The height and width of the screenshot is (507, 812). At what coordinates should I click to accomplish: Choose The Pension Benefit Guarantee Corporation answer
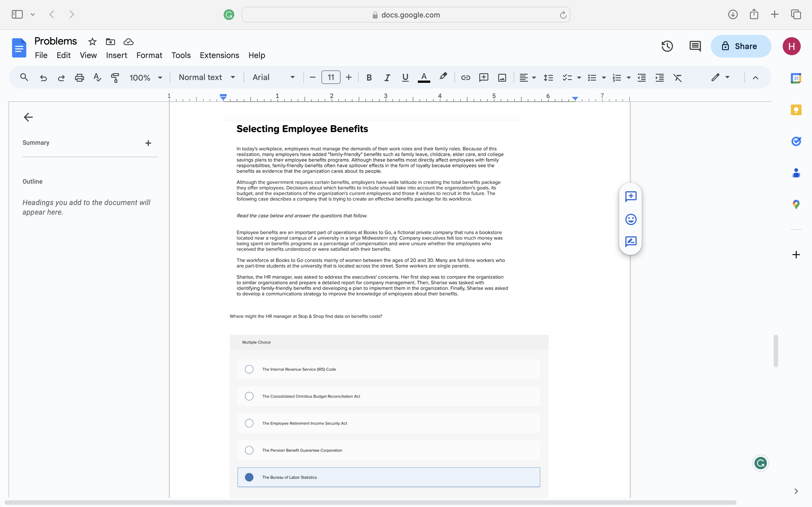(249, 450)
